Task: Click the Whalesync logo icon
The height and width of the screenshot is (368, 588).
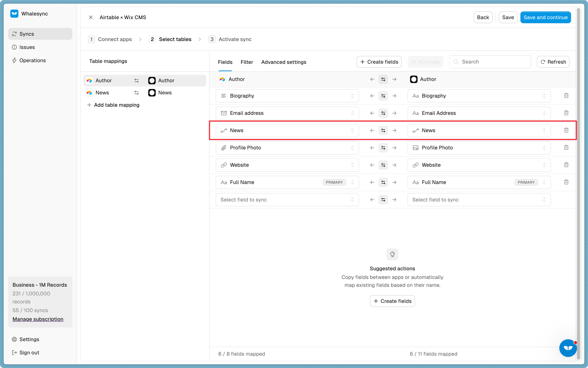Action: pos(14,14)
